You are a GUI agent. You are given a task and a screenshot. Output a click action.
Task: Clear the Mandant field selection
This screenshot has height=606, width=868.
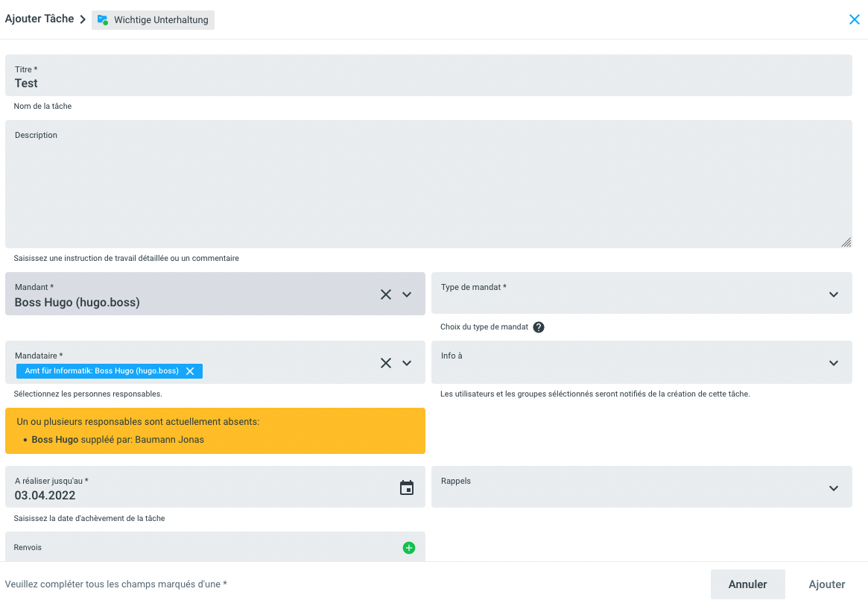point(386,294)
